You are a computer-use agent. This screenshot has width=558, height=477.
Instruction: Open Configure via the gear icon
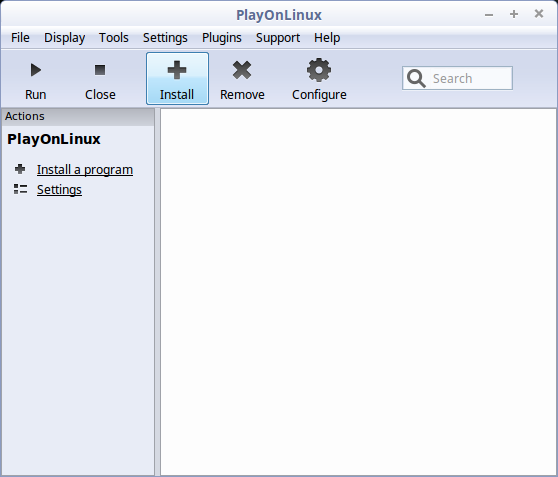coord(319,70)
